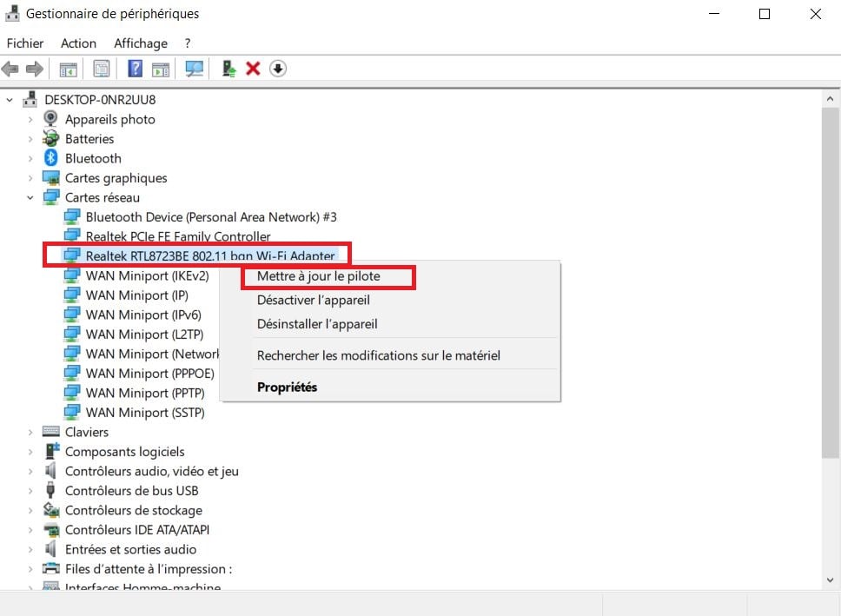Open the Properties sheet toolbar icon
The height and width of the screenshot is (616, 841).
point(101,69)
